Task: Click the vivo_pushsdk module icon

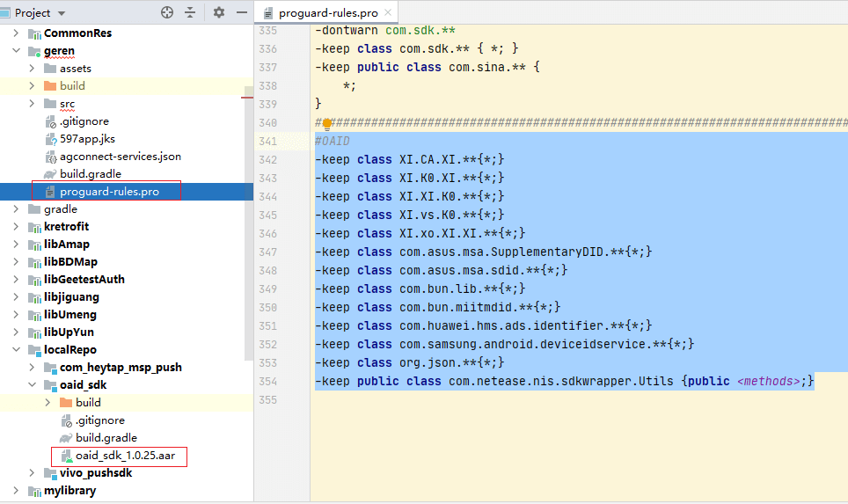Action: coord(50,473)
